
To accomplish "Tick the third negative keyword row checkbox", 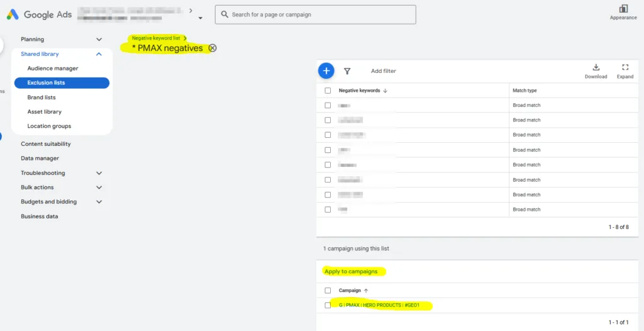I will [x=328, y=135].
